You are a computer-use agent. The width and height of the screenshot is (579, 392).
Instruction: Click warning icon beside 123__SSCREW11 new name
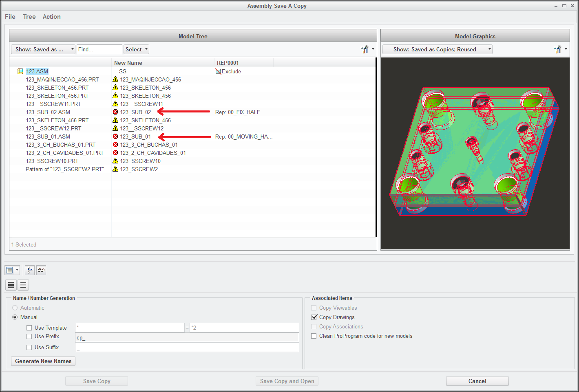tap(115, 104)
